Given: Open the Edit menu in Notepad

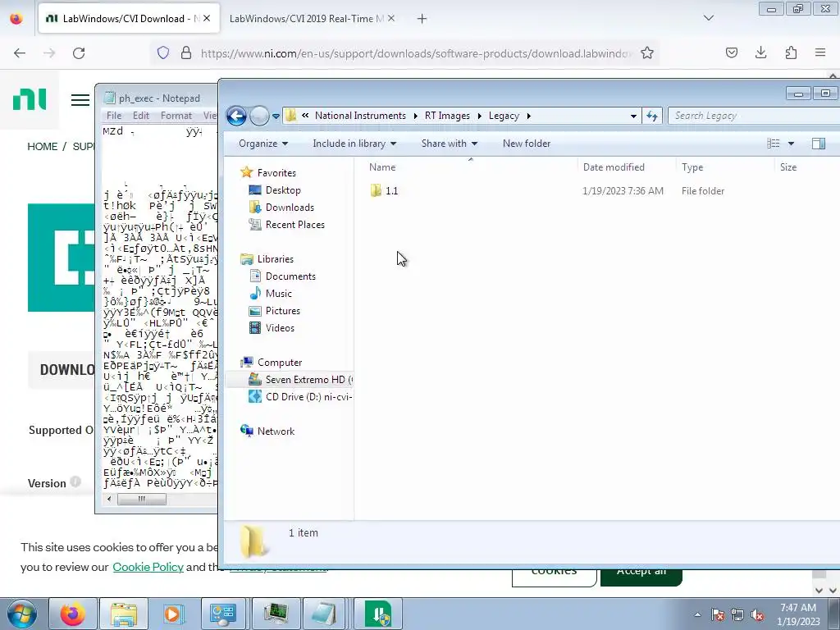Looking at the screenshot, I should pyautogui.click(x=141, y=115).
